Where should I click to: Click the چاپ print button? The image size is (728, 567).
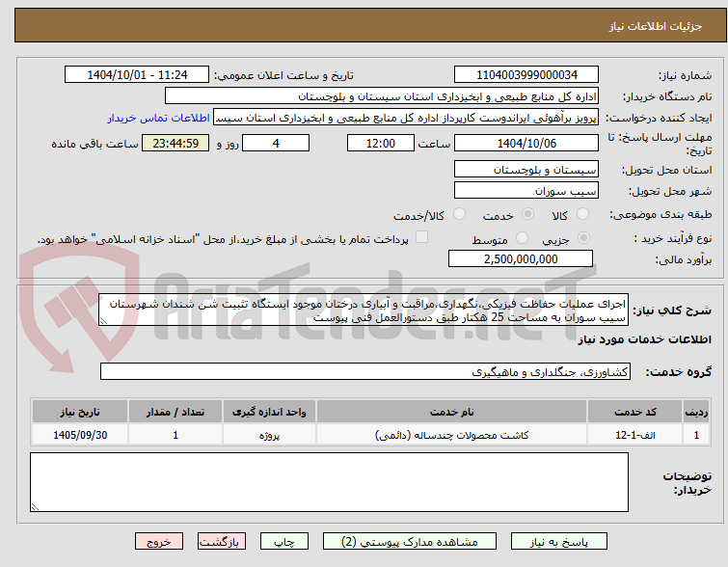pos(284,542)
